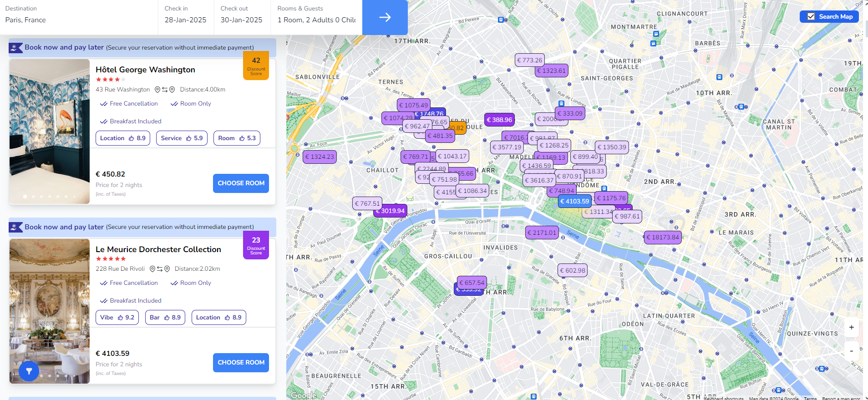Open the round blue filter funnel button
868x400 pixels.
[29, 371]
